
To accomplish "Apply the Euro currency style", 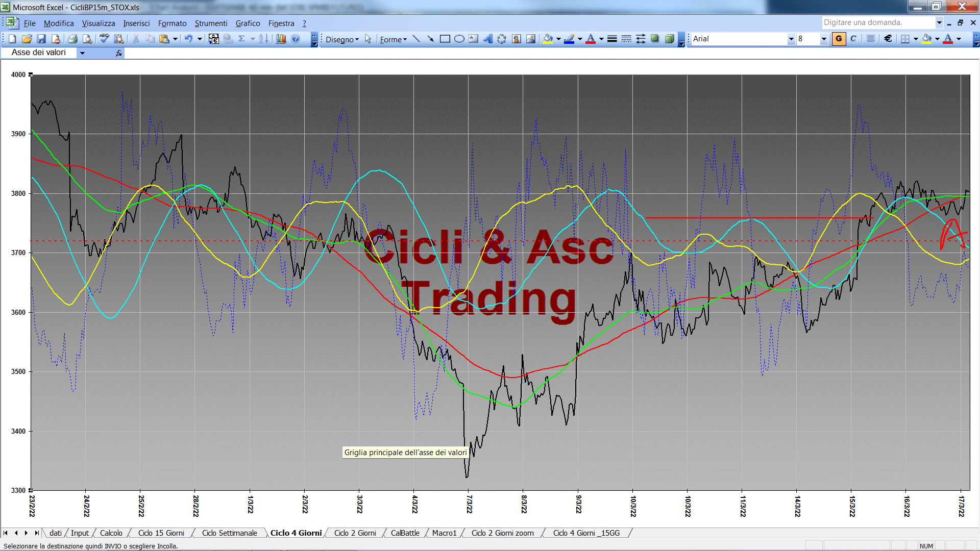I will pos(888,39).
